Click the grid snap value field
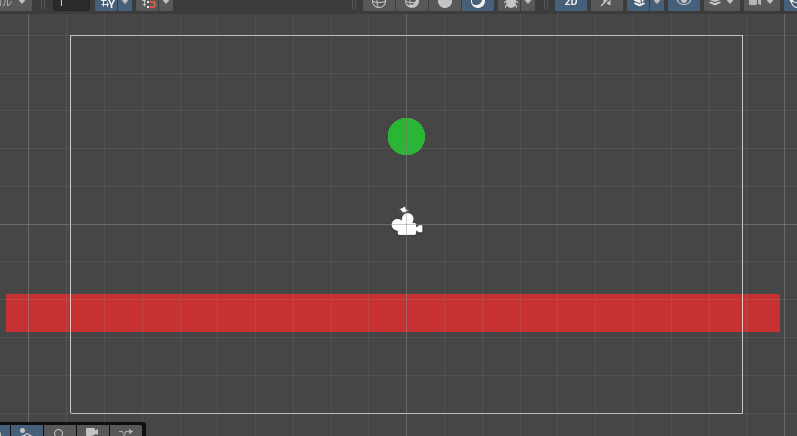 tap(71, 3)
